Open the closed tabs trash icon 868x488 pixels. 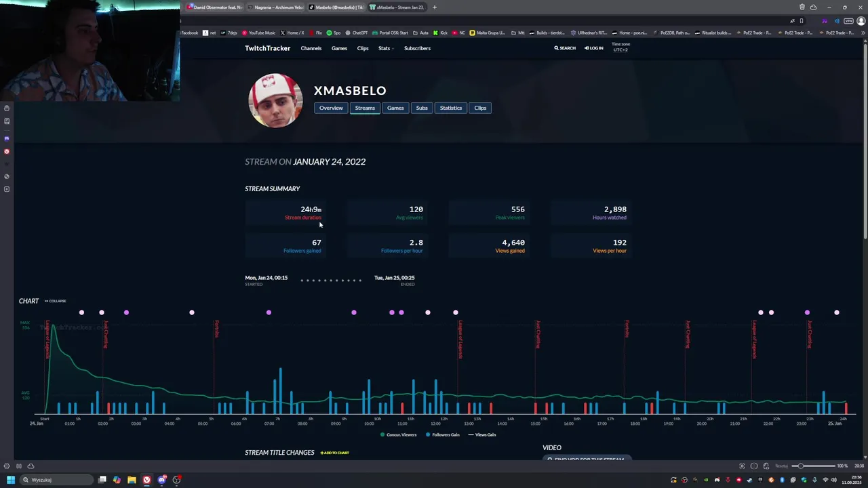click(x=802, y=7)
